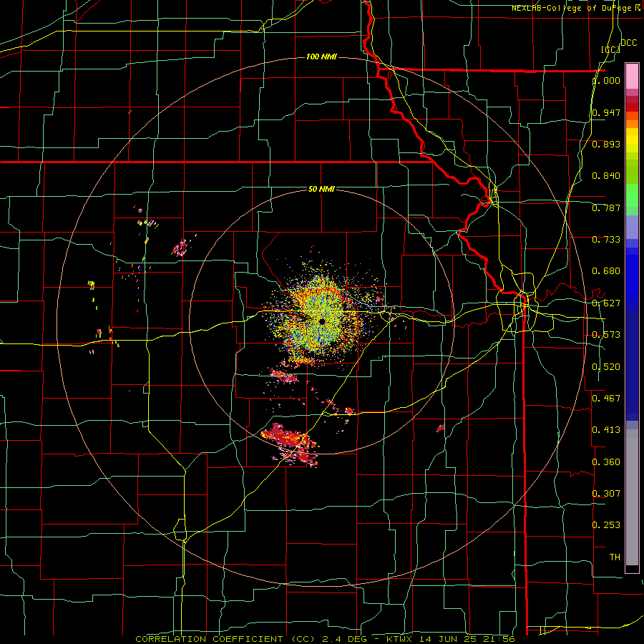Click the 0.413 legend value
Screen dimensions: 644x644
606,430
